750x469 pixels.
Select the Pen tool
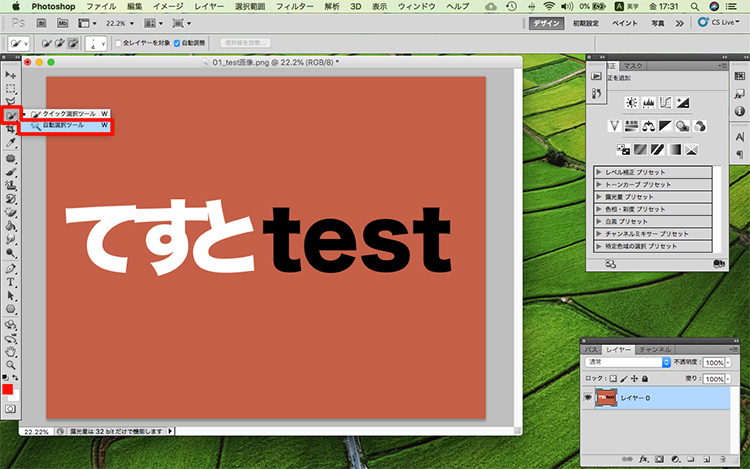[11, 268]
